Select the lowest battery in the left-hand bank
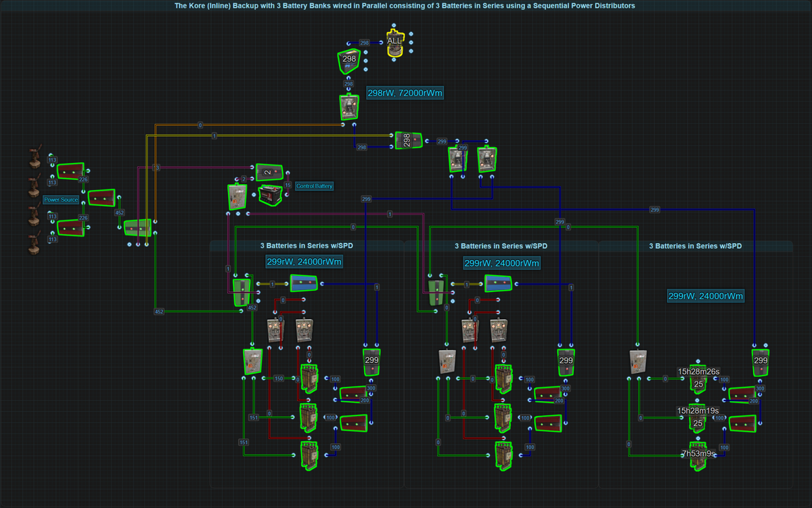Viewport: 812px width, 508px height. tap(308, 457)
